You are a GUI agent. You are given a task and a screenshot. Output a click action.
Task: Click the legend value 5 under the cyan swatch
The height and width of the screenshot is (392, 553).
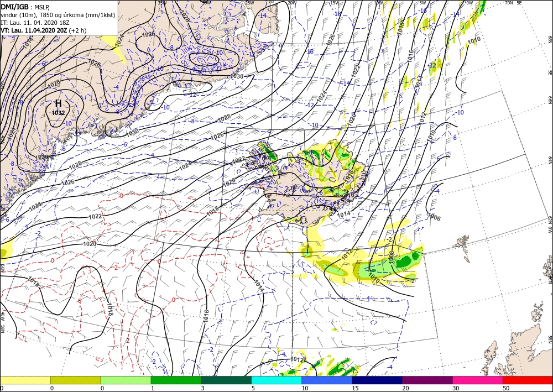coord(254,388)
